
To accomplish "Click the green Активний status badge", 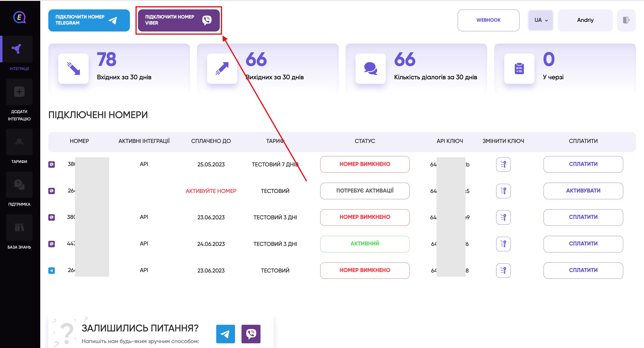I will tap(365, 244).
